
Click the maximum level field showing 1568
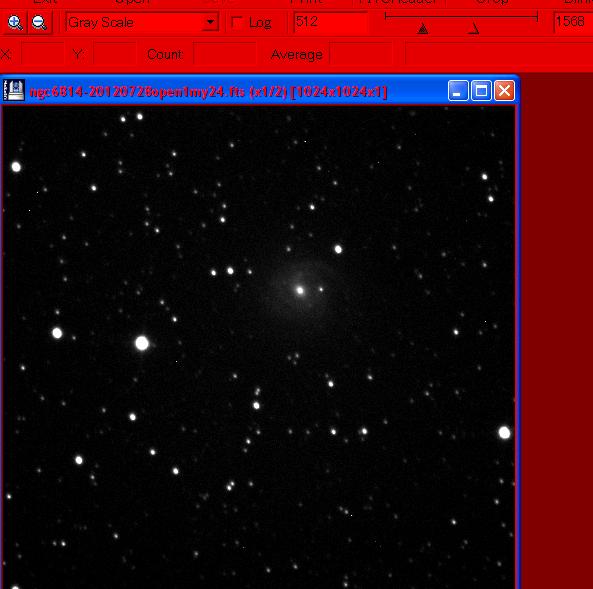click(x=573, y=22)
